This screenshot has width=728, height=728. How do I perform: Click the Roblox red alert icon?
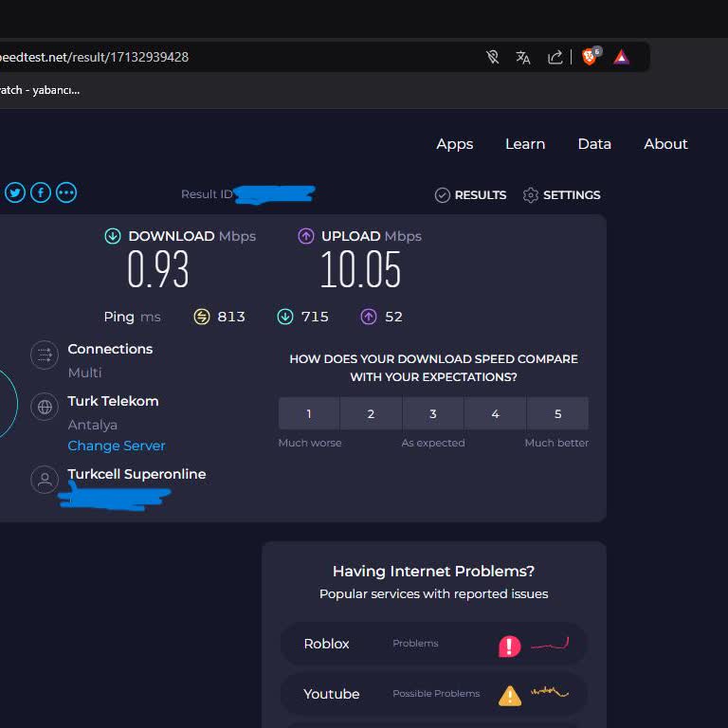(510, 646)
